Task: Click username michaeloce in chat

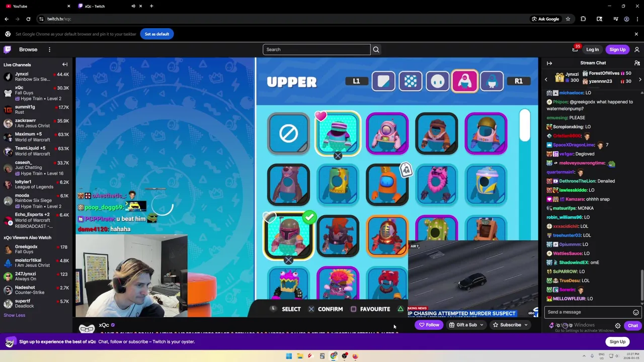Action: coord(571,93)
